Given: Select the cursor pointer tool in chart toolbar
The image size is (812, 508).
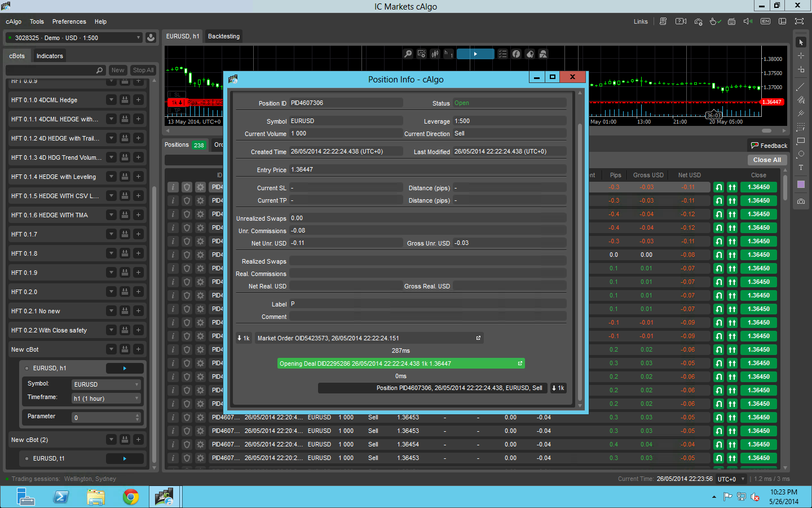Looking at the screenshot, I should click(x=801, y=42).
